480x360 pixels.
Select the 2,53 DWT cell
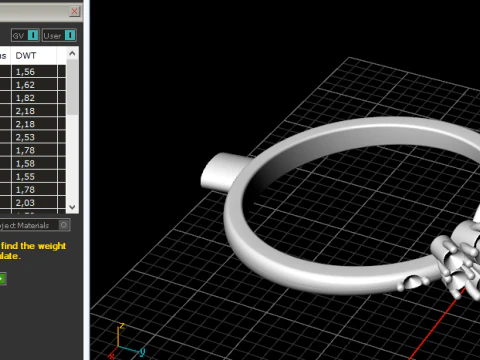click(34, 137)
